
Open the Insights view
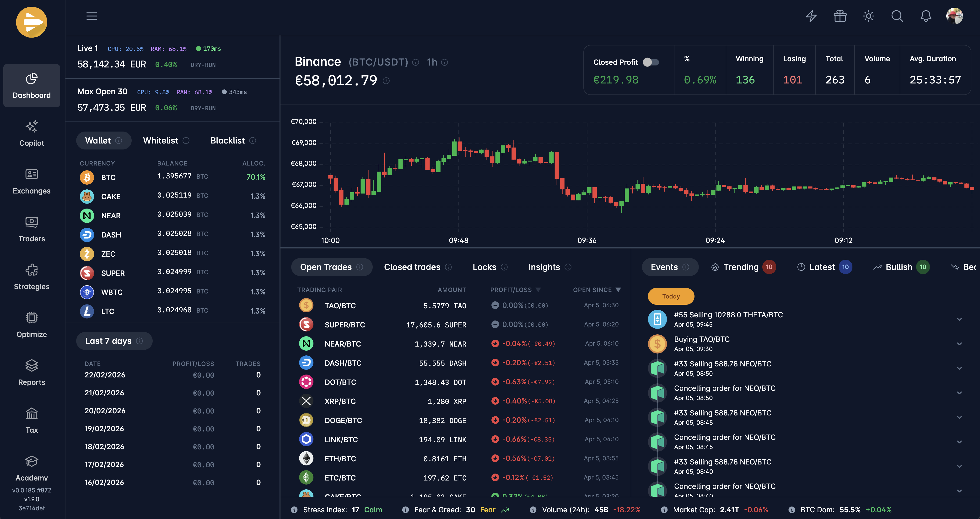pyautogui.click(x=544, y=267)
